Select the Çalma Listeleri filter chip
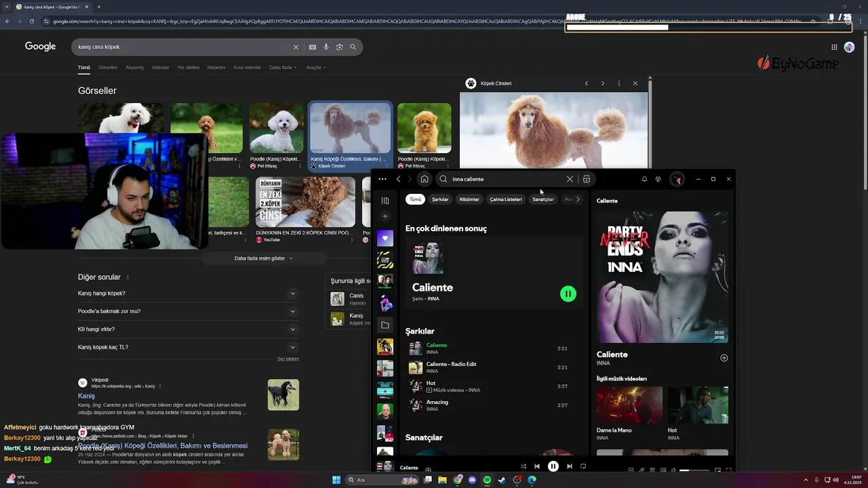The height and width of the screenshot is (488, 868). (x=506, y=199)
